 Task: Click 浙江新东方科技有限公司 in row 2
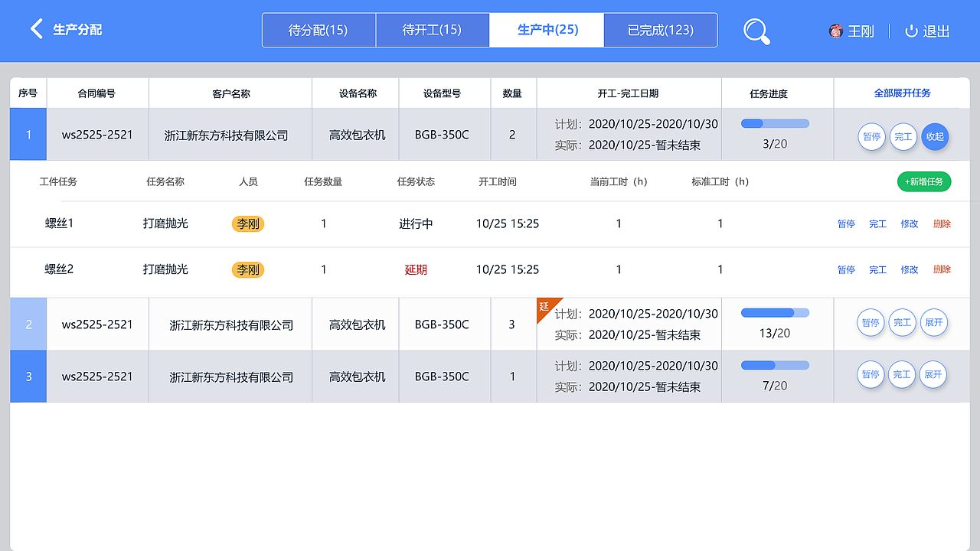coord(231,324)
